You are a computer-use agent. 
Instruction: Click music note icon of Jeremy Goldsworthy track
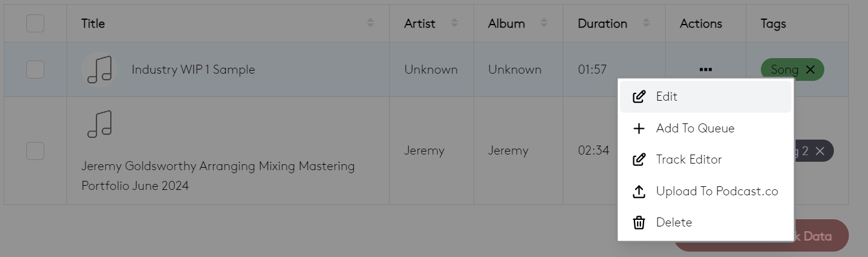(99, 124)
